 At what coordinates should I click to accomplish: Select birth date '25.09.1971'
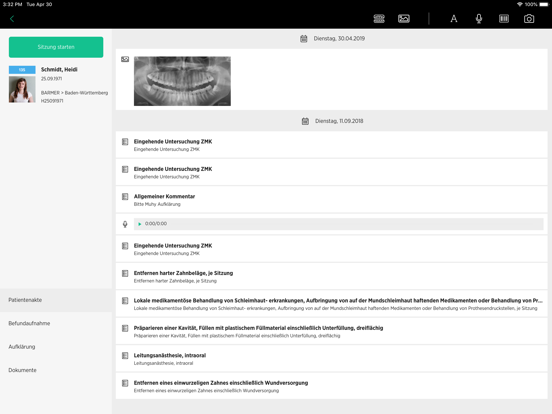51,79
